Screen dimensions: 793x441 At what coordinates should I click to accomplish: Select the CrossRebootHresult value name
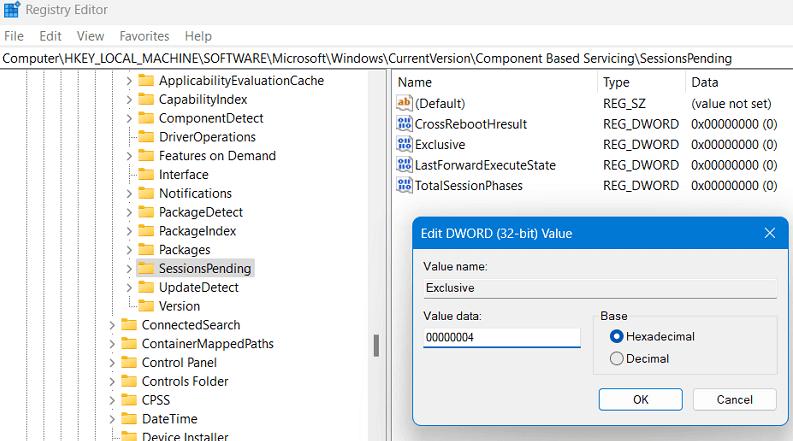[x=470, y=124]
